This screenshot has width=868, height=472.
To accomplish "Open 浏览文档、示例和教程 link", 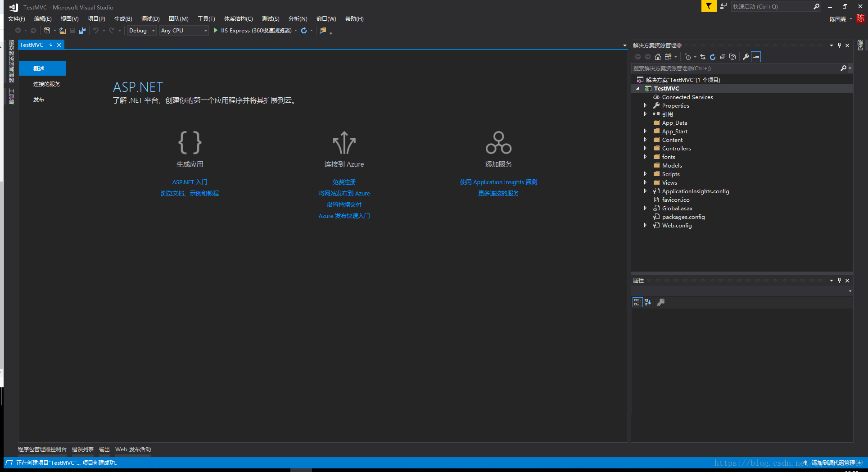I will tap(190, 193).
